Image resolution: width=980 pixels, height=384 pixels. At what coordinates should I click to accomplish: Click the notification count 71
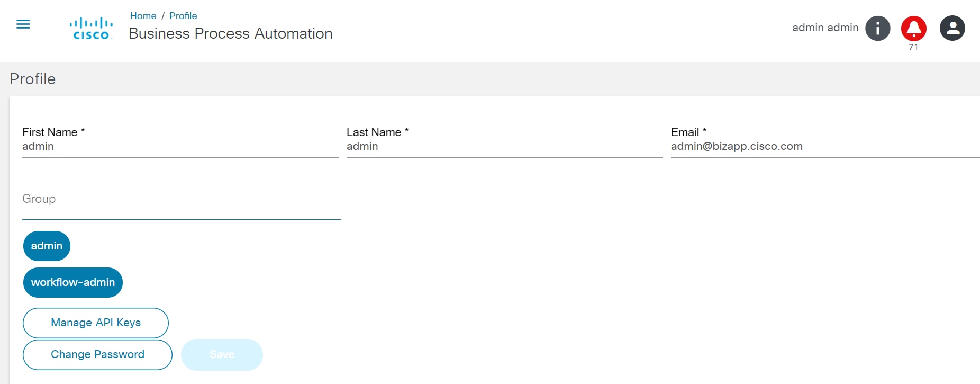913,47
